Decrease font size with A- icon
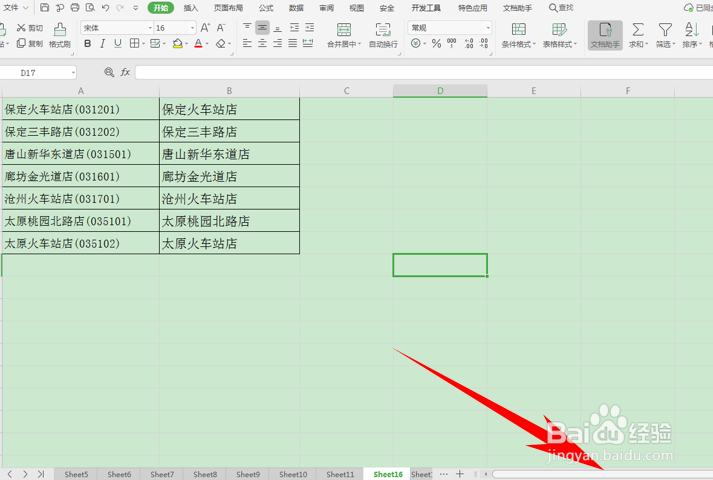This screenshot has width=713, height=480. [221, 28]
